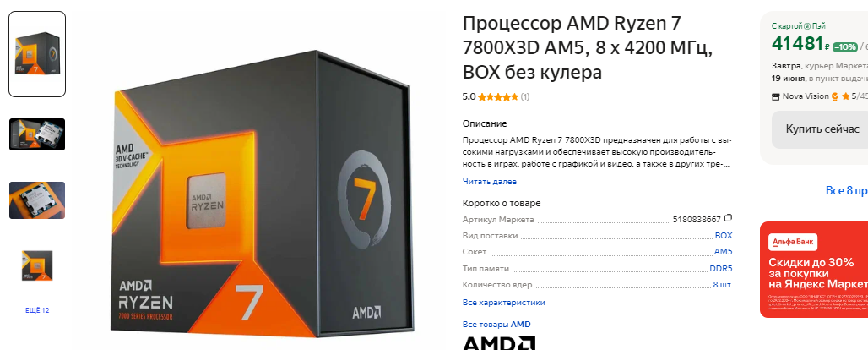Show more photos via ЕЩЁ 12
This screenshot has height=350, width=868.
point(37,310)
